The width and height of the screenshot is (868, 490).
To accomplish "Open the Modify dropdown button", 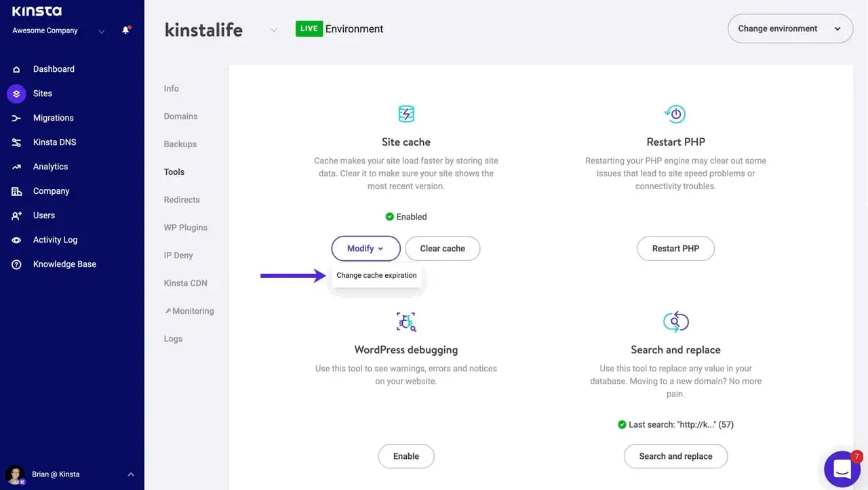I will click(x=366, y=249).
